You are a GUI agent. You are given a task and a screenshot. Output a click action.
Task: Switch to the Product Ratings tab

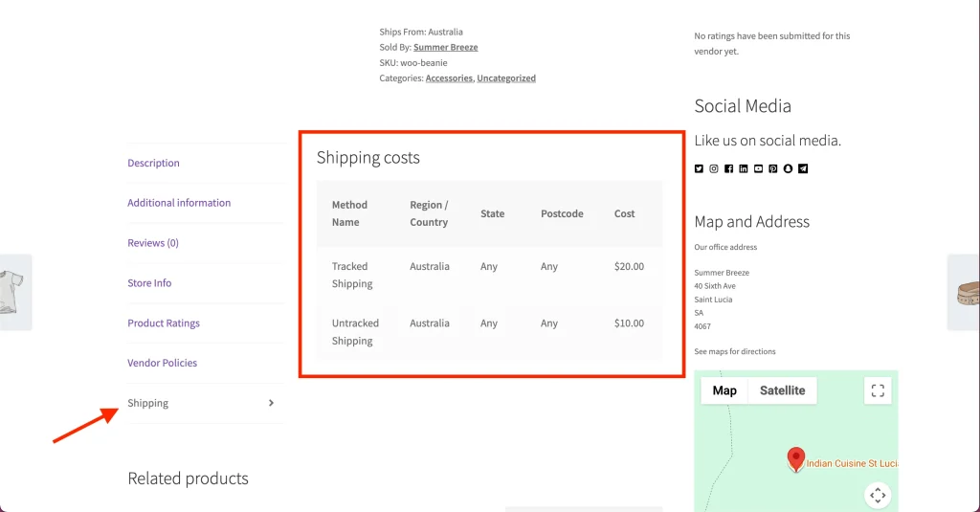coord(164,323)
